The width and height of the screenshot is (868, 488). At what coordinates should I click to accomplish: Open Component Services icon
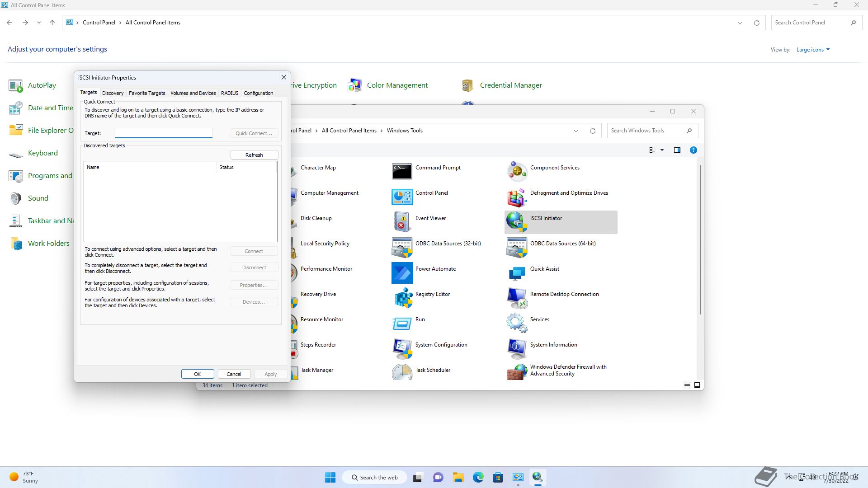[x=517, y=172]
